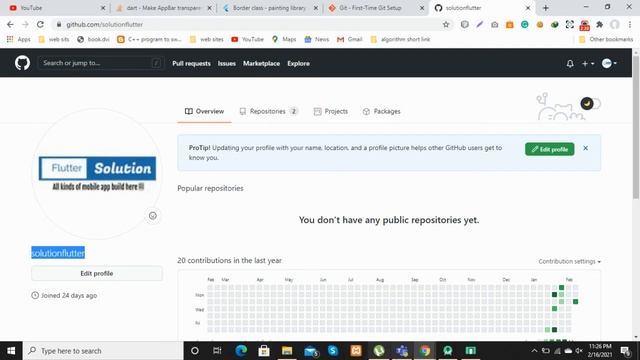Screen dimensions: 640x360
Task: Open Chrome menu three dots
Action: (x=630, y=24)
